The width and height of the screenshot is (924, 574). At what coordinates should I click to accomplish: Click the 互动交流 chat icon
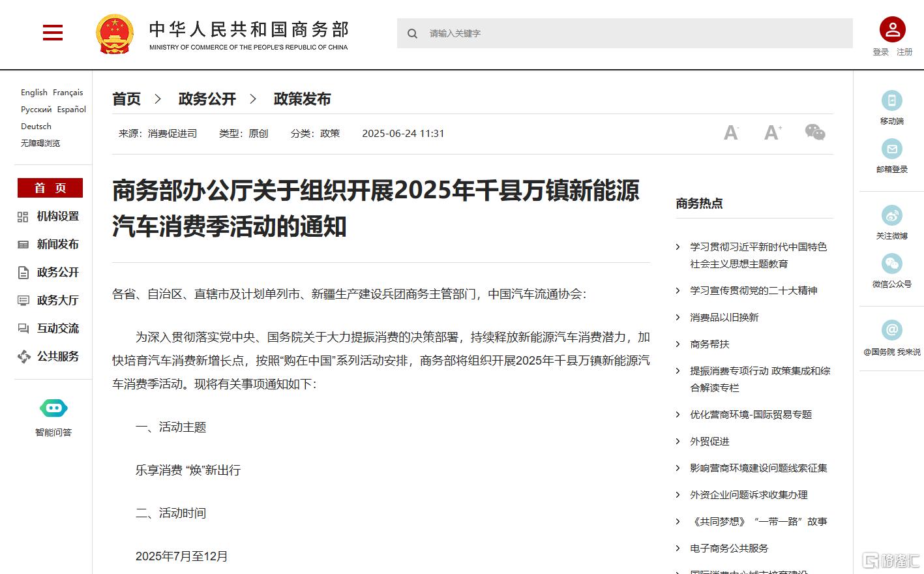pos(23,329)
